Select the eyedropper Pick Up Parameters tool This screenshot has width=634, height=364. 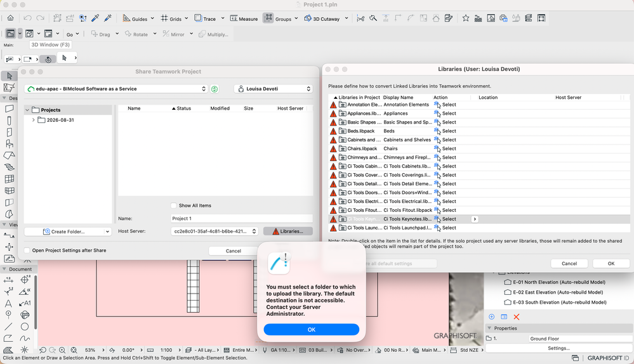tap(95, 18)
